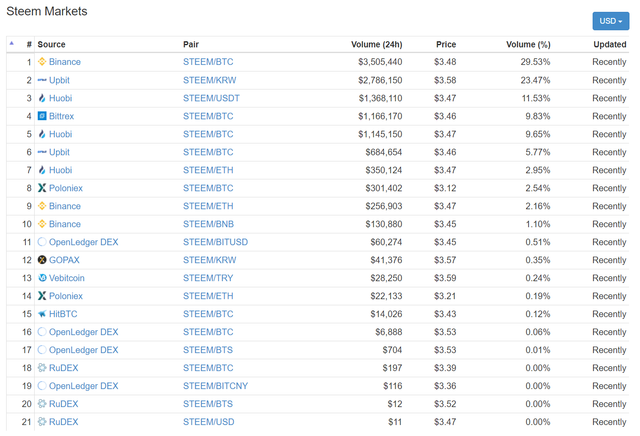
Task: Select the volume value $1,166,170
Action: pos(380,116)
